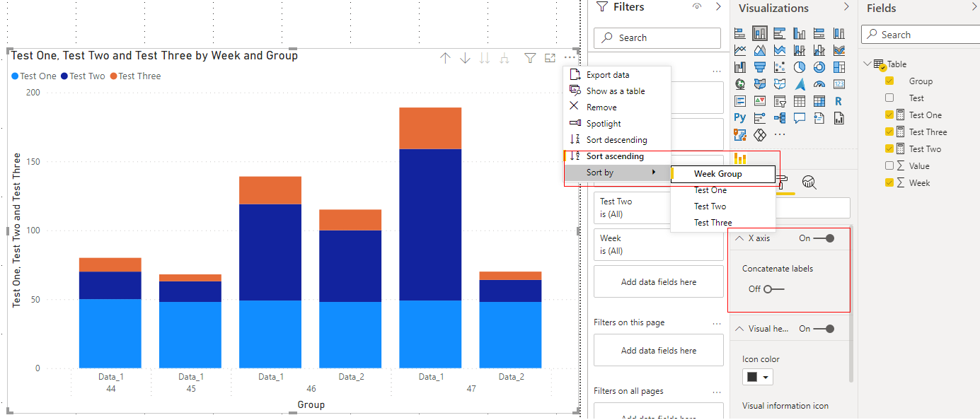Image resolution: width=980 pixels, height=420 pixels.
Task: Pick the gauge visual
Action: [819, 84]
